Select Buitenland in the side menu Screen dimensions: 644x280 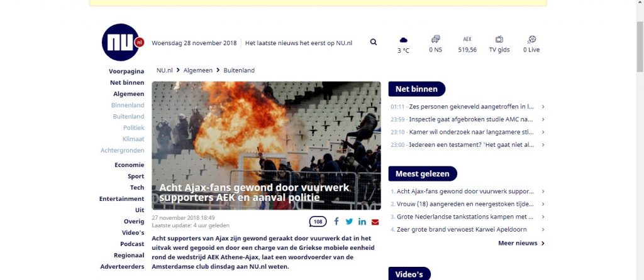click(x=128, y=116)
